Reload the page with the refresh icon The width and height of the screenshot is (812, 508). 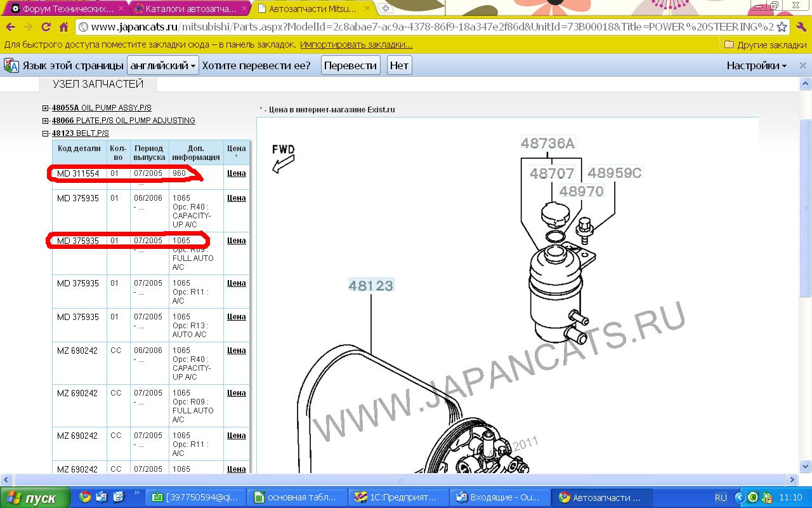pos(46,27)
